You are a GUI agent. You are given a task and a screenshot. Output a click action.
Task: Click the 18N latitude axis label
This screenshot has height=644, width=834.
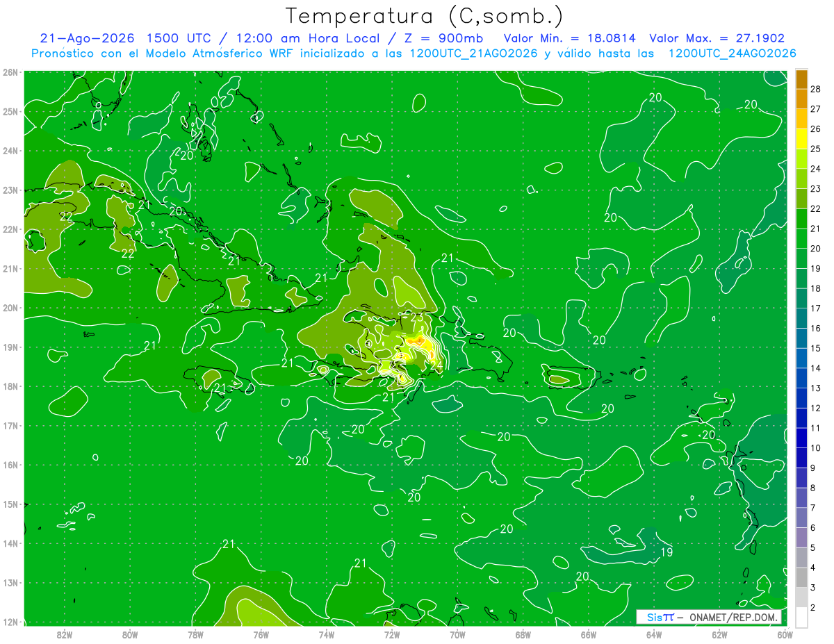point(10,386)
